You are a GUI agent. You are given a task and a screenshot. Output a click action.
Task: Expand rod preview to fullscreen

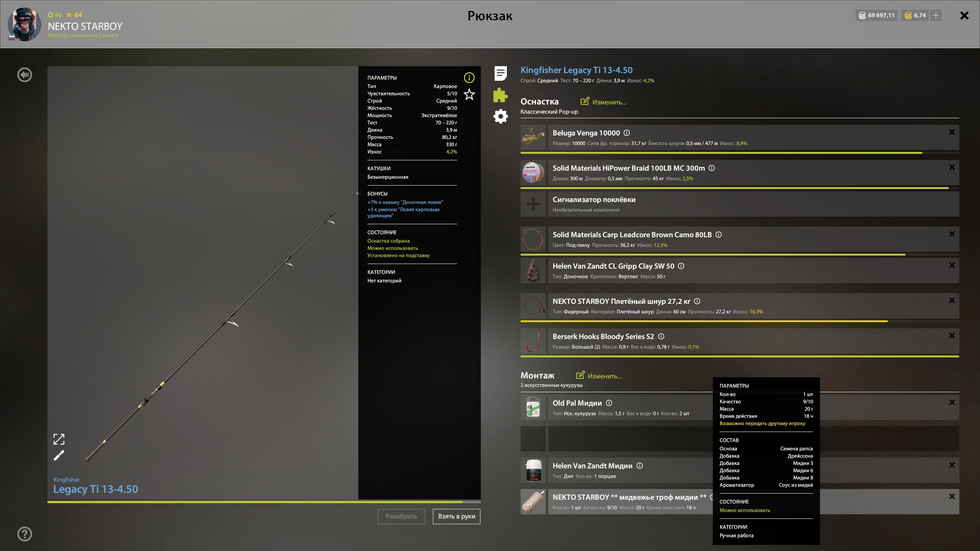[59, 439]
